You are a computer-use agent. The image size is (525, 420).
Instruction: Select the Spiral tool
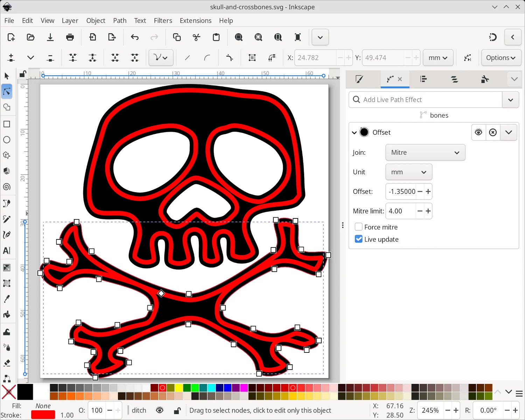point(7,187)
